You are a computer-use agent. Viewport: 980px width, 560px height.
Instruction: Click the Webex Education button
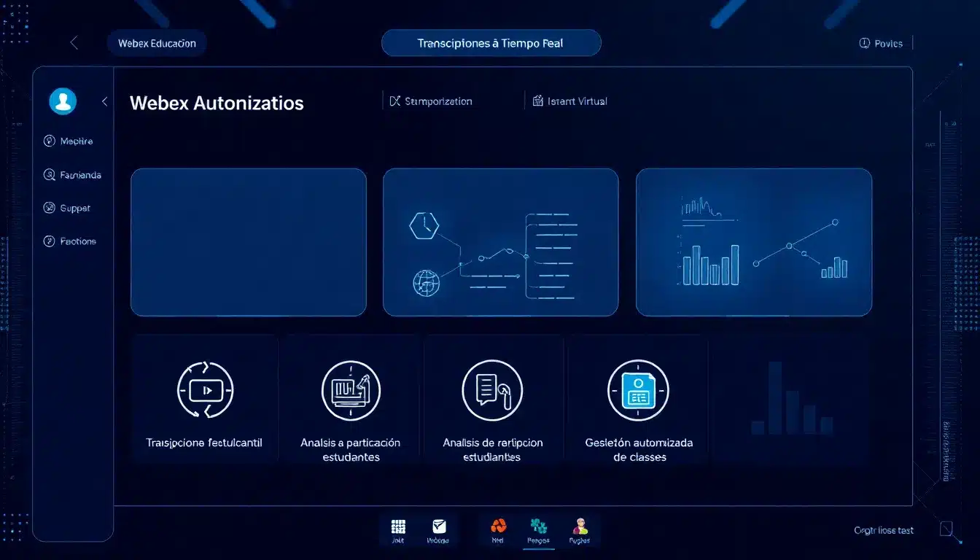tap(157, 43)
